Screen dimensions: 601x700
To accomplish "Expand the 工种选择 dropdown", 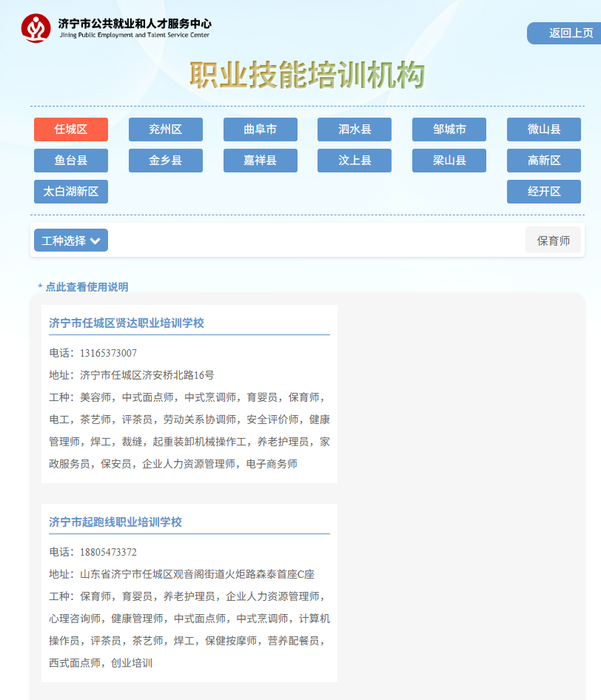I will pos(71,240).
